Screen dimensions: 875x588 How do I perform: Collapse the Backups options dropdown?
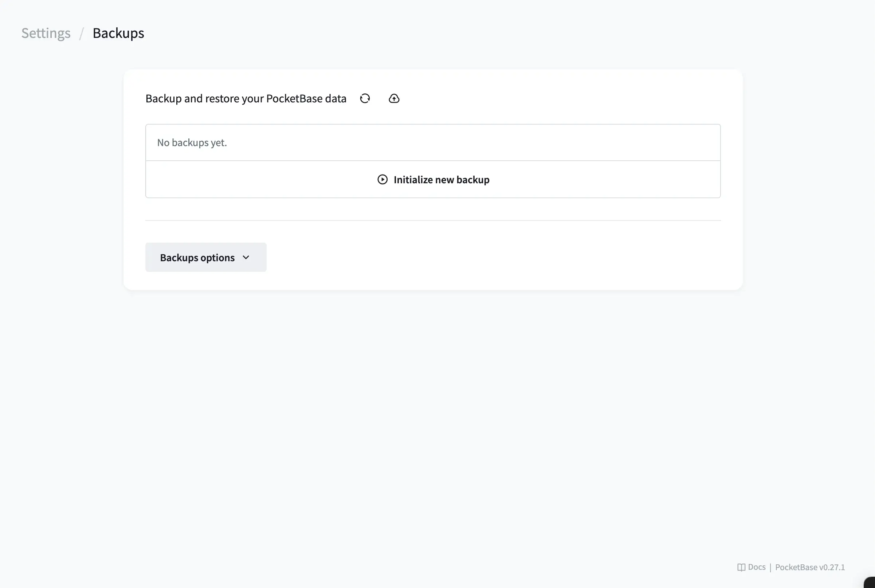[x=205, y=257]
